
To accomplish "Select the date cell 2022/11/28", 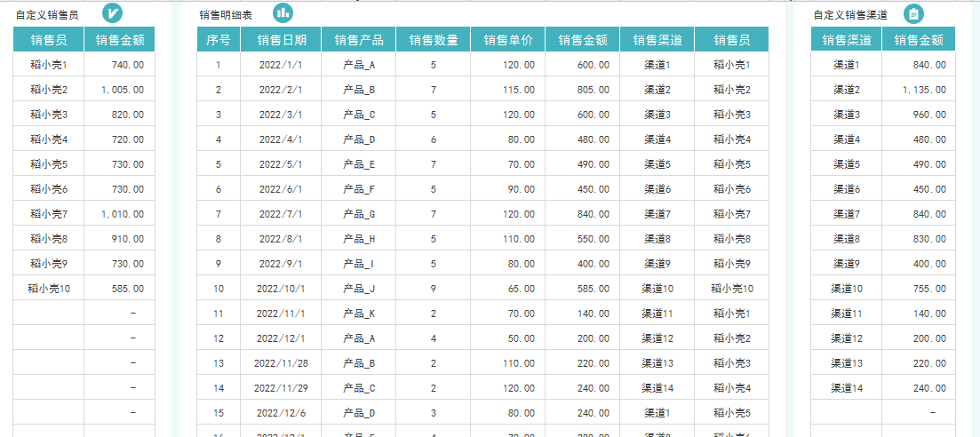I will pyautogui.click(x=282, y=362).
